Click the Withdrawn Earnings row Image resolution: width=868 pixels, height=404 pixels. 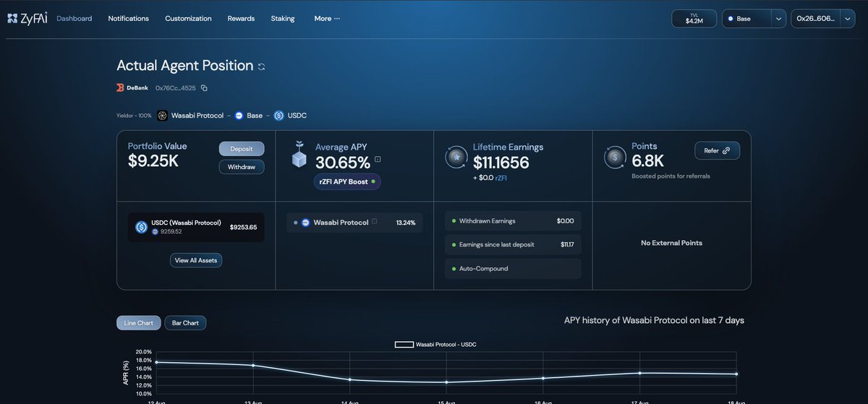(x=513, y=221)
